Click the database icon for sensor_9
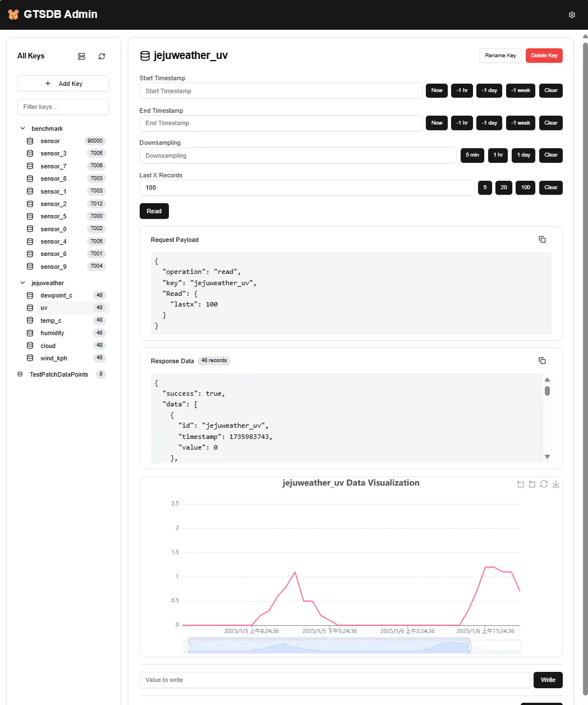Screen dimensions: 588x705 click(30, 267)
